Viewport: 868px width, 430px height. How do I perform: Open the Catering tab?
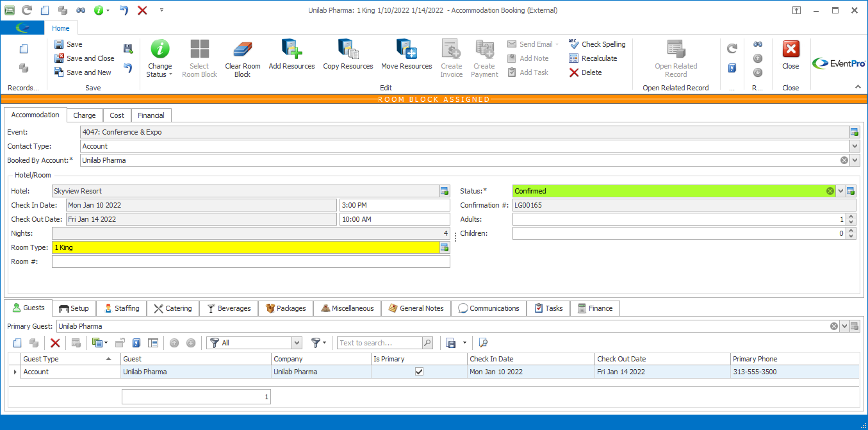(x=173, y=308)
